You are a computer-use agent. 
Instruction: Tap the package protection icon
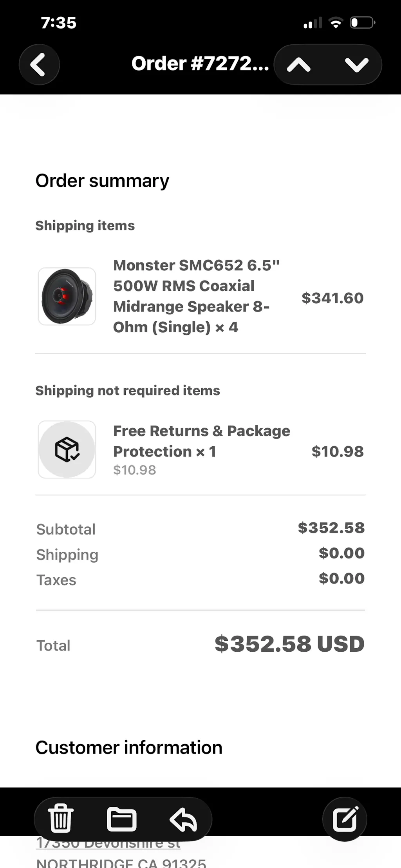[x=67, y=449]
